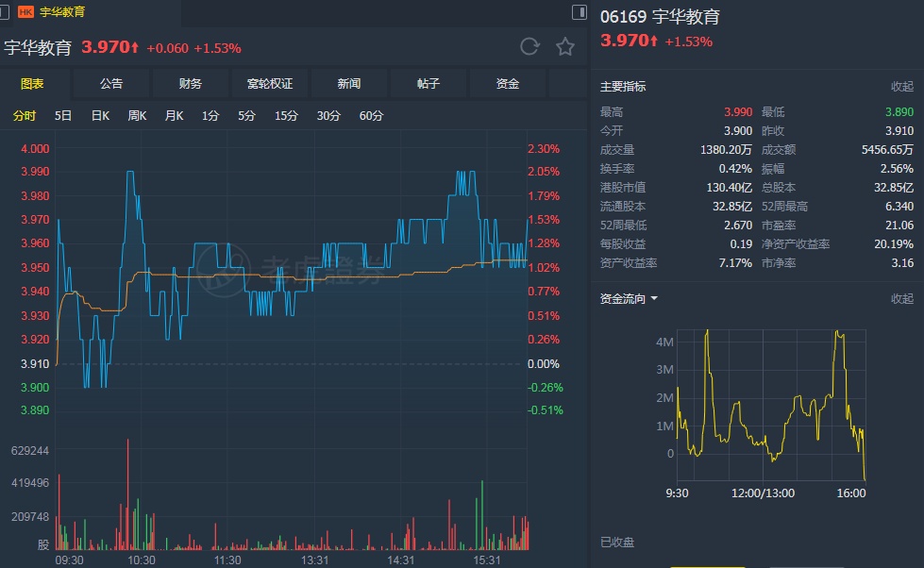Click the 净资产收益率 value 20.19%

pyautogui.click(x=894, y=244)
